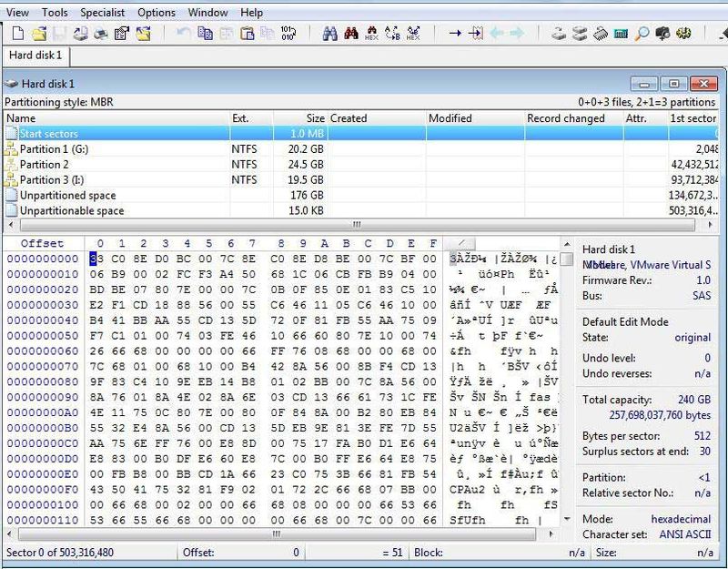This screenshot has width=728, height=569.
Task: Click the Paste clipboard toolbar icon
Action: click(x=248, y=33)
